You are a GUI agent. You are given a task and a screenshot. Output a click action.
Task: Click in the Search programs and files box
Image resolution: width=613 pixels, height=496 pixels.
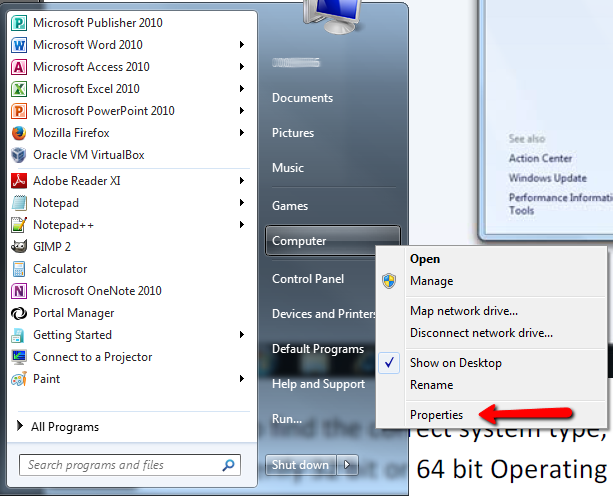(129, 465)
